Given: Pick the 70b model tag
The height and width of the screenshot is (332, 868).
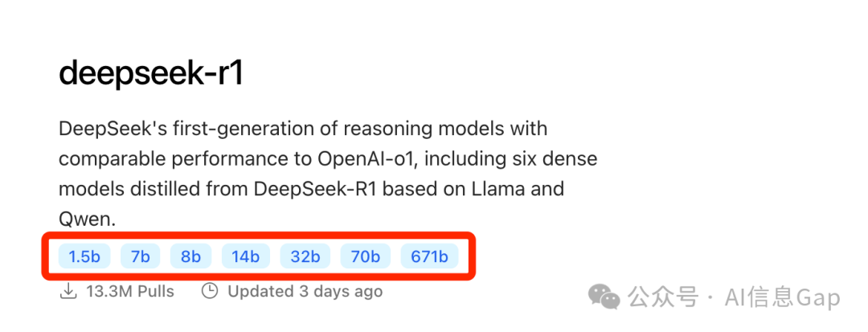Looking at the screenshot, I should pyautogui.click(x=366, y=256).
